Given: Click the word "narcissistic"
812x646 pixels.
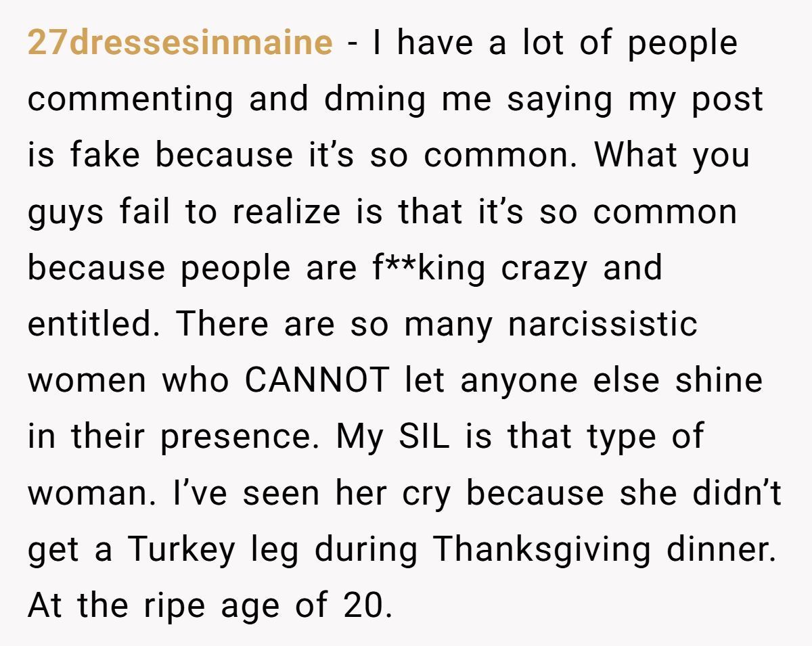Looking at the screenshot, I should pos(602,325).
